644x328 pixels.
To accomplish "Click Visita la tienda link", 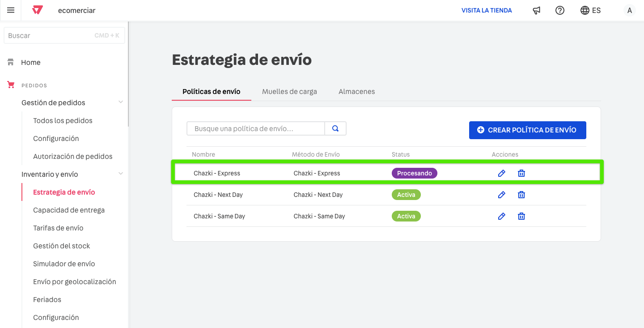I will tap(487, 10).
